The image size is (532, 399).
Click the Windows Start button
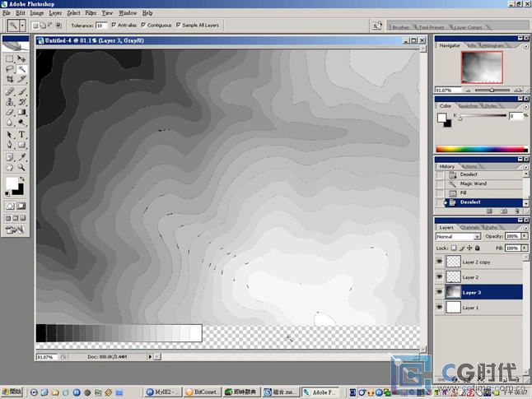(x=12, y=392)
